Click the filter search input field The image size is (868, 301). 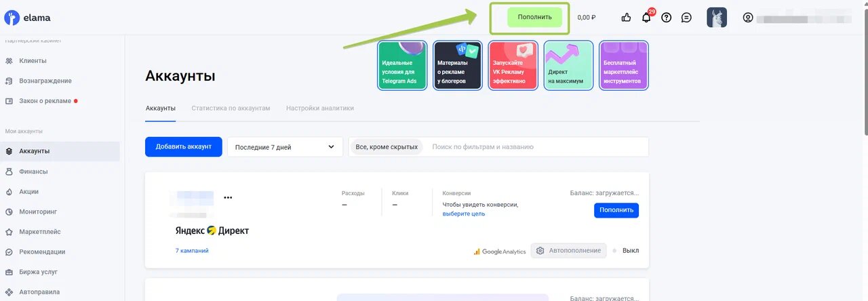coord(536,147)
